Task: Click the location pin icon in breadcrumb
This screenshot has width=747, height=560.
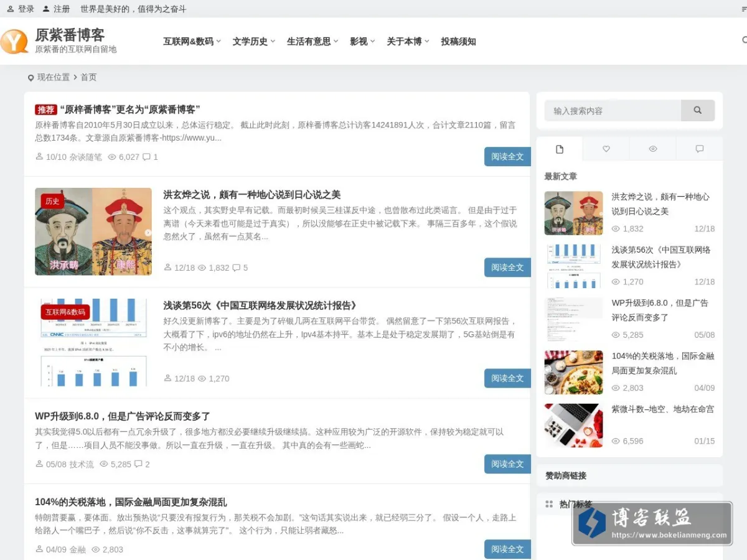Action: point(31,78)
